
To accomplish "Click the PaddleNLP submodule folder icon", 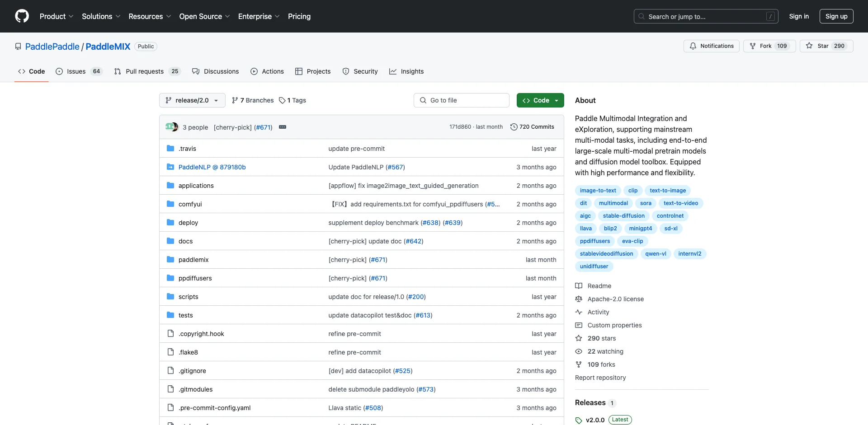I will 170,167.
